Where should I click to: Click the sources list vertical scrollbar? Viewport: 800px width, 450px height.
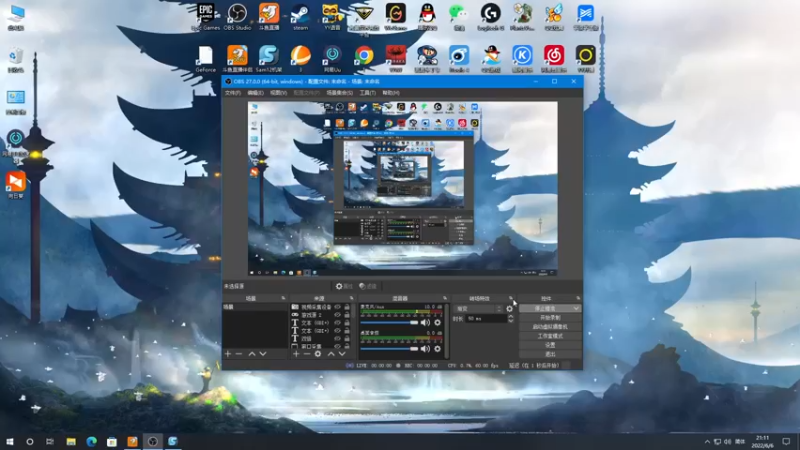(353, 327)
